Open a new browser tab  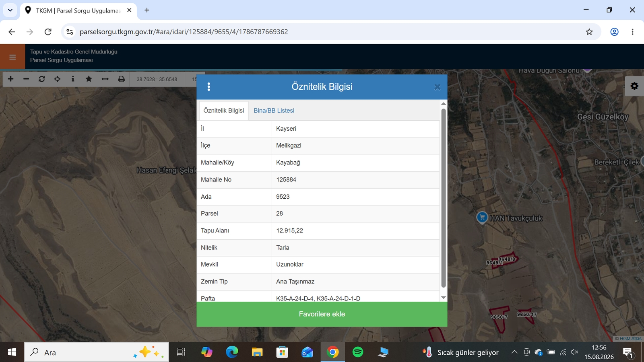point(147,10)
